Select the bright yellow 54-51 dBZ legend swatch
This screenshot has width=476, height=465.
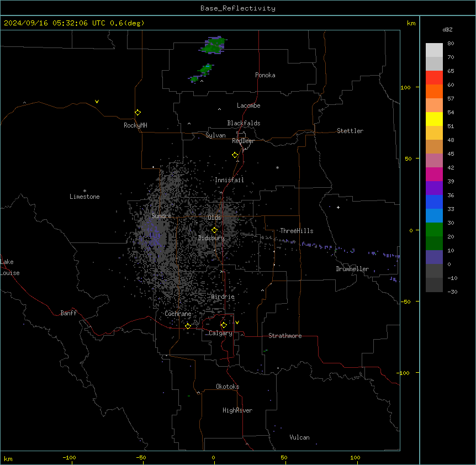434,119
